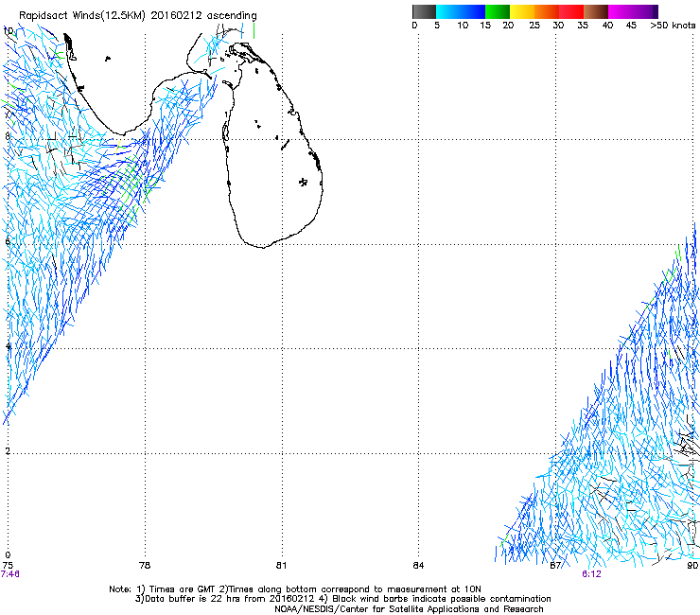This screenshot has height=615, width=700.
Task: Click latitude label '2' on left axis
Action: coord(8,450)
